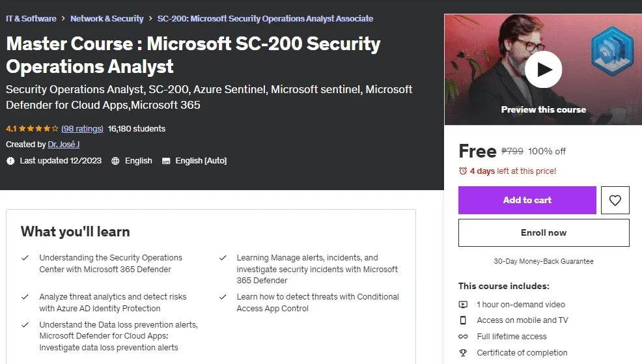
Task: Click the trophy icon by Certificate of completion
Action: pos(463,352)
